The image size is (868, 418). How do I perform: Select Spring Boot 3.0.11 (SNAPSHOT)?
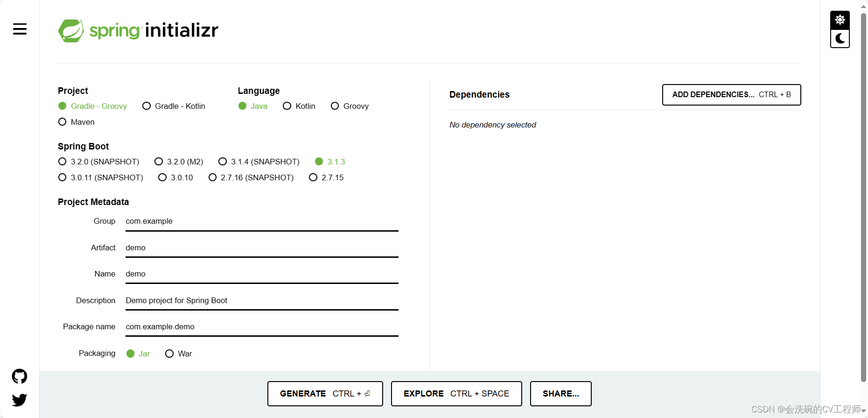coord(100,177)
